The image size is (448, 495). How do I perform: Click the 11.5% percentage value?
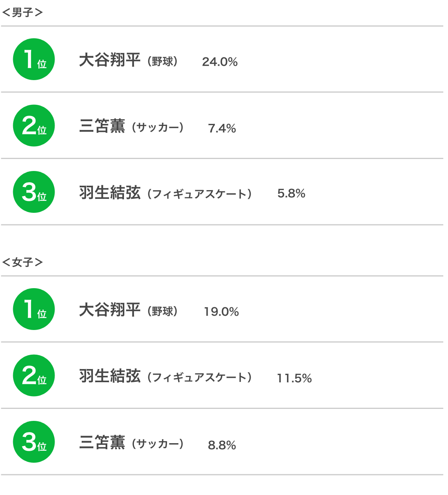point(294,378)
